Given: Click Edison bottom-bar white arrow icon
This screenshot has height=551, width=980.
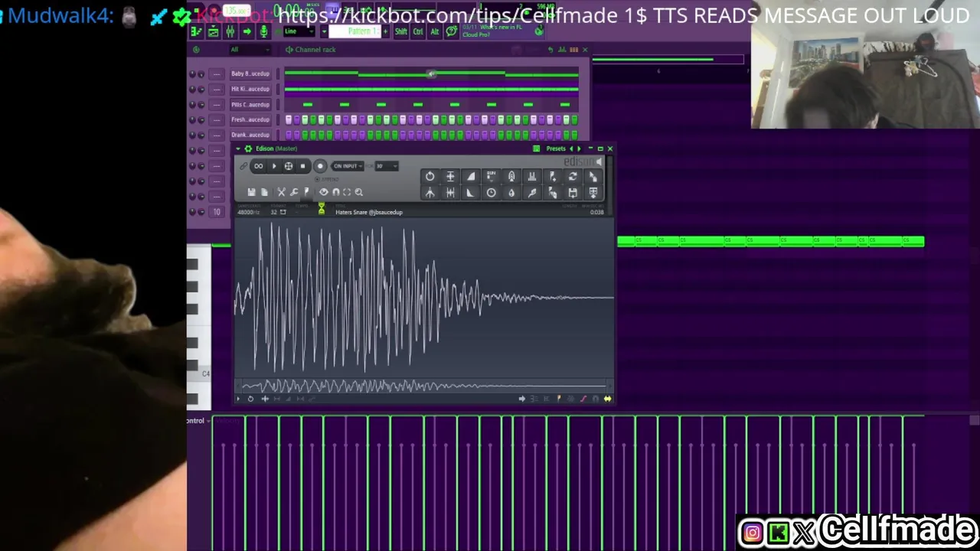Looking at the screenshot, I should (x=521, y=399).
